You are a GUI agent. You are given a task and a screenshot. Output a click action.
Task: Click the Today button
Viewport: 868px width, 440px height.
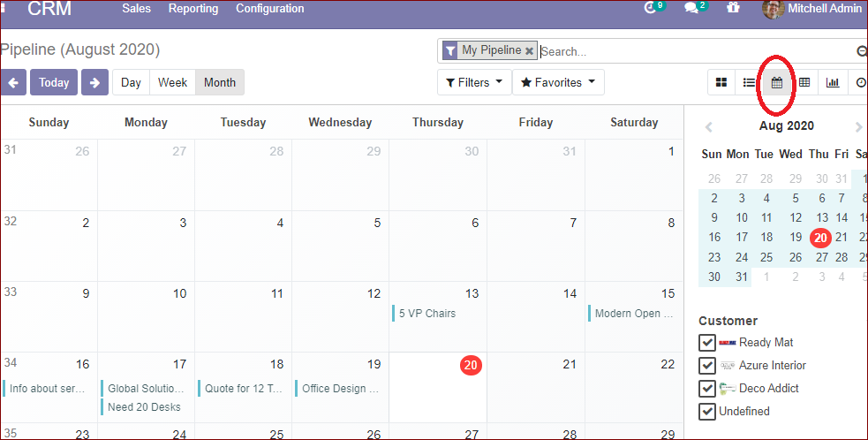tap(54, 82)
